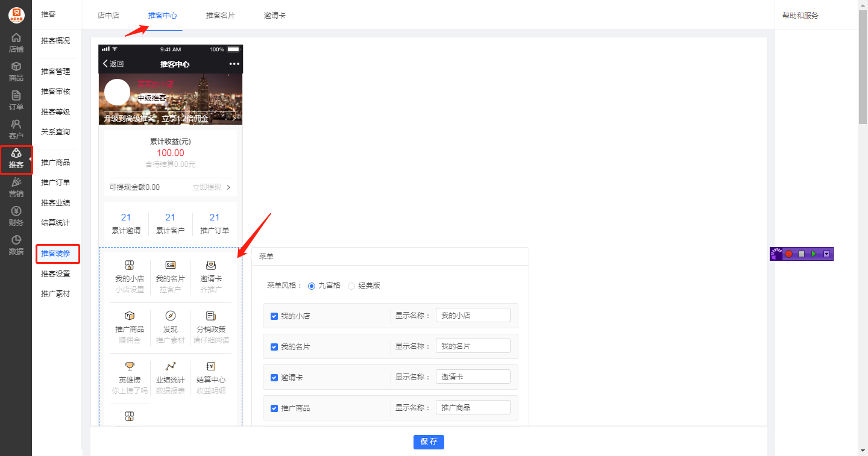Uncheck the 我的小店 menu checkbox
This screenshot has height=456, width=868.
tap(274, 316)
